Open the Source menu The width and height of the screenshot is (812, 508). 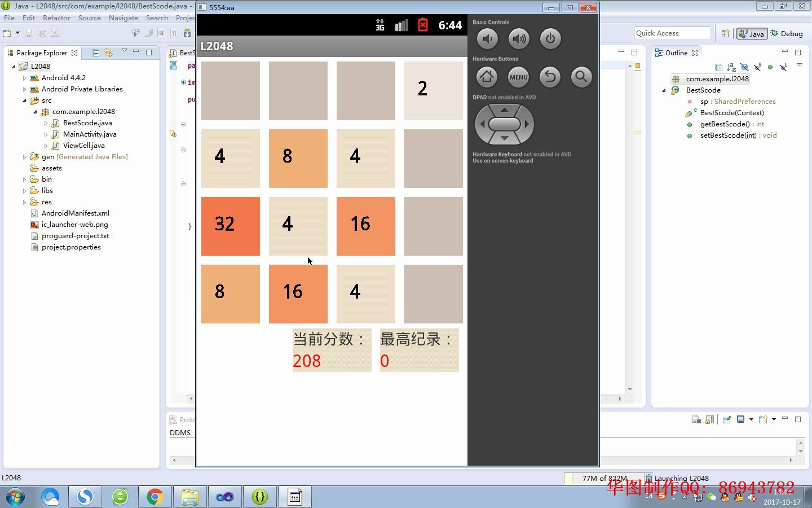coord(89,18)
